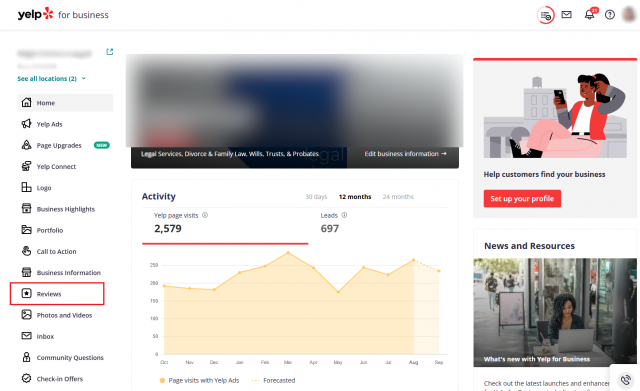Screen dimensions: 640x391
Task: Click Logo label in sidebar
Action: (44, 188)
